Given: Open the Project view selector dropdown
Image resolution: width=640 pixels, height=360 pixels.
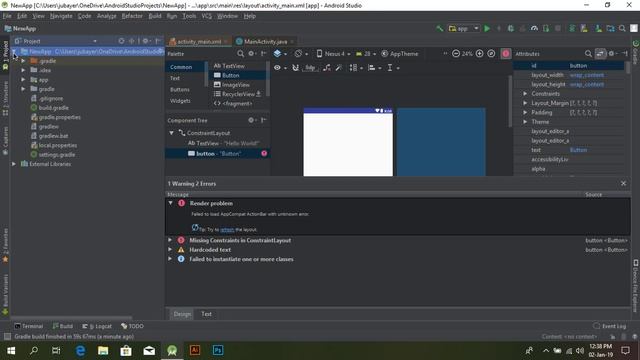Looking at the screenshot, I should pos(56,41).
